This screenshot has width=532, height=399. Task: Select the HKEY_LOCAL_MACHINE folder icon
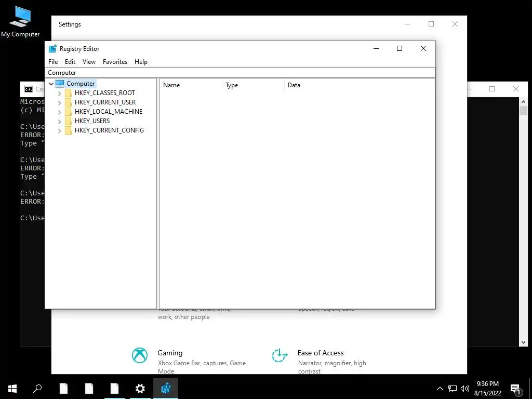coord(68,112)
